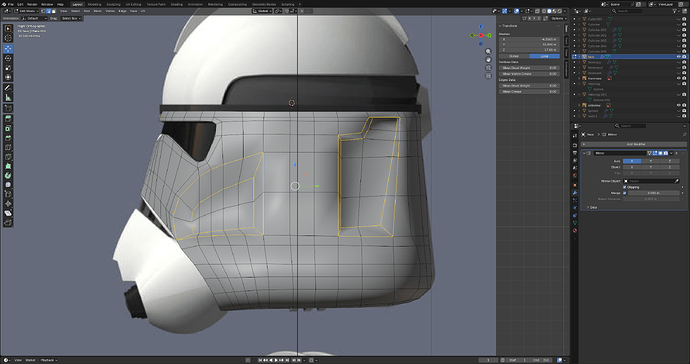
Task: Toggle Mirror Bisect X button
Action: 632,167
